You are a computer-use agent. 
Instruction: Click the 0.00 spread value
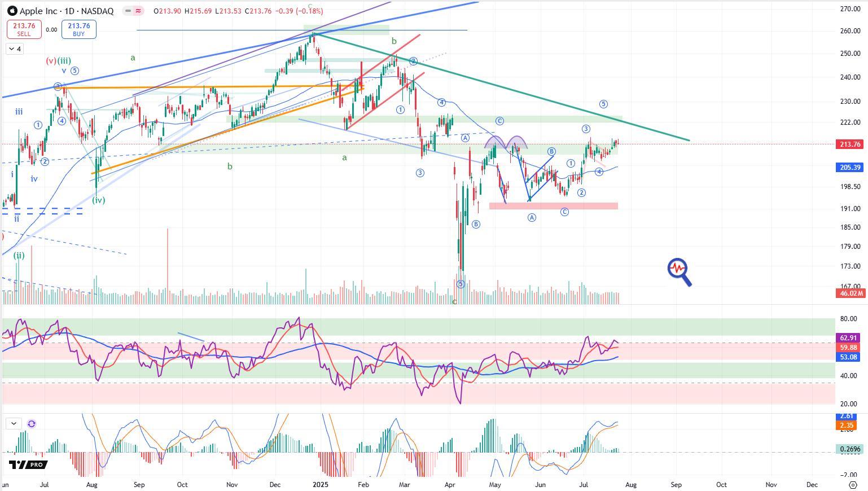[x=51, y=29]
